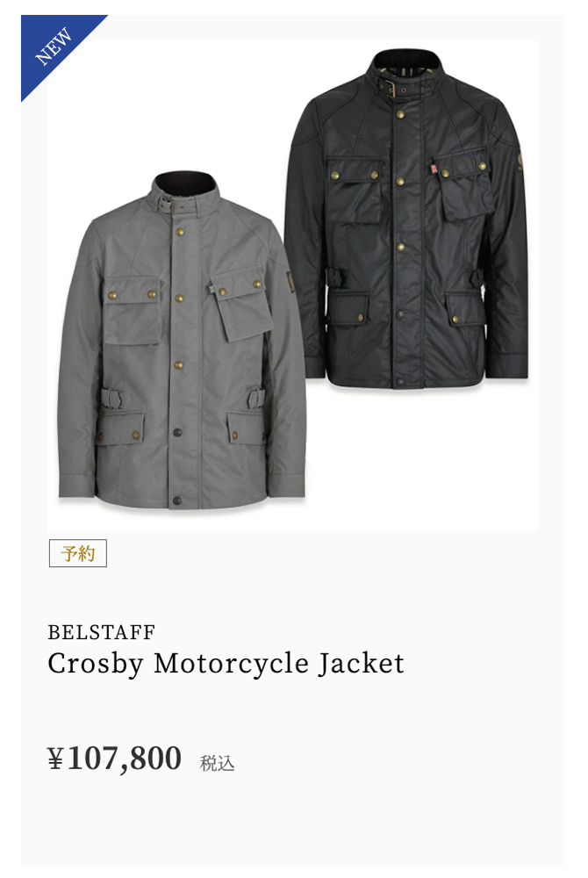Viewport: 588px width, 878px height.
Task: Click the sleeve logo patch on black jacket
Action: (520, 159)
